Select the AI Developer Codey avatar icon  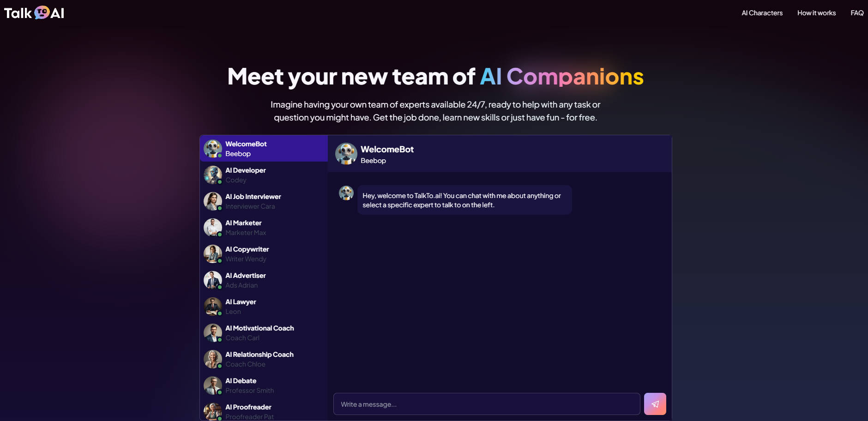[x=212, y=174]
